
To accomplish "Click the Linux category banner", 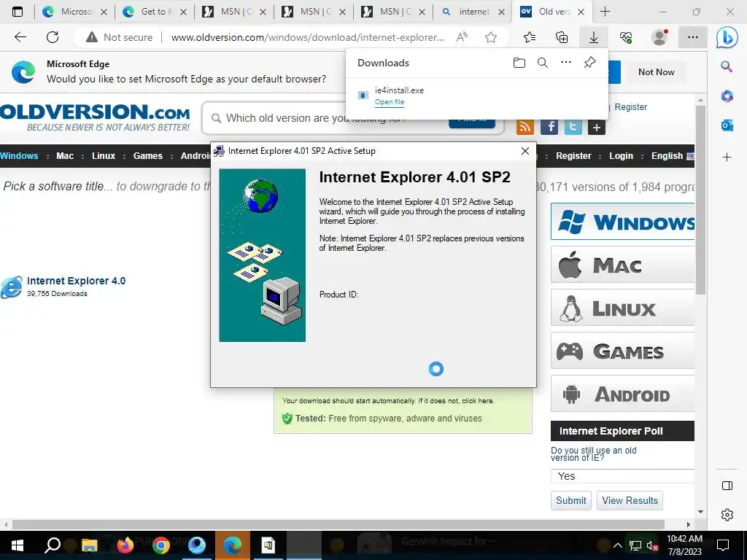I will click(x=622, y=308).
